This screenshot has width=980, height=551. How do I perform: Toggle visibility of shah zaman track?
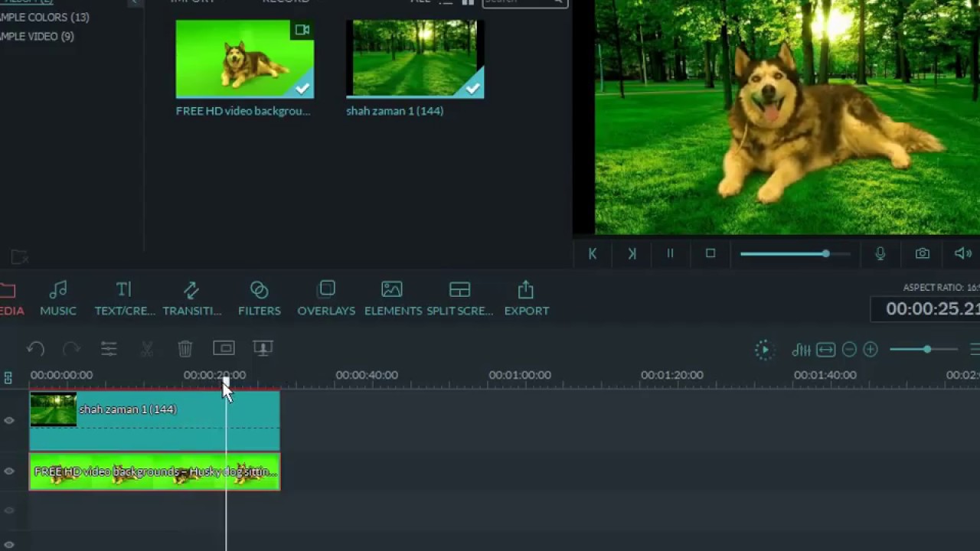point(9,420)
